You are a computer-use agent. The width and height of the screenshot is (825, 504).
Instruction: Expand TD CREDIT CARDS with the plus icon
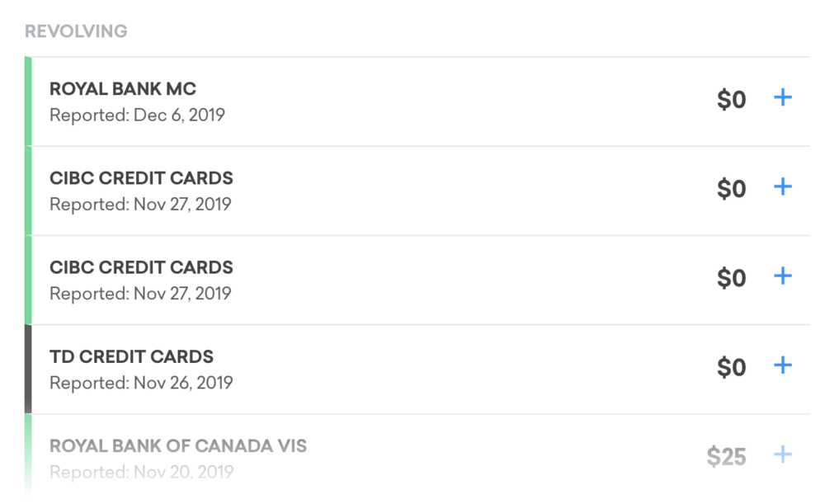click(x=782, y=365)
